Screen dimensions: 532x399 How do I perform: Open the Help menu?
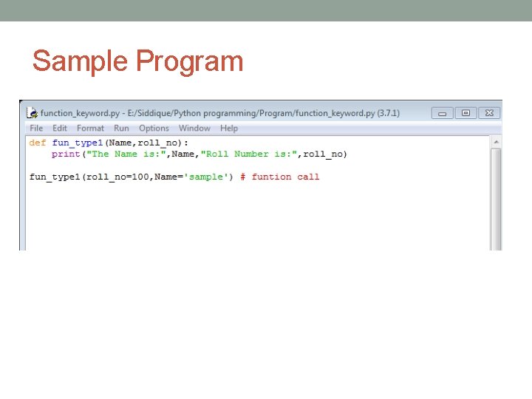point(229,129)
